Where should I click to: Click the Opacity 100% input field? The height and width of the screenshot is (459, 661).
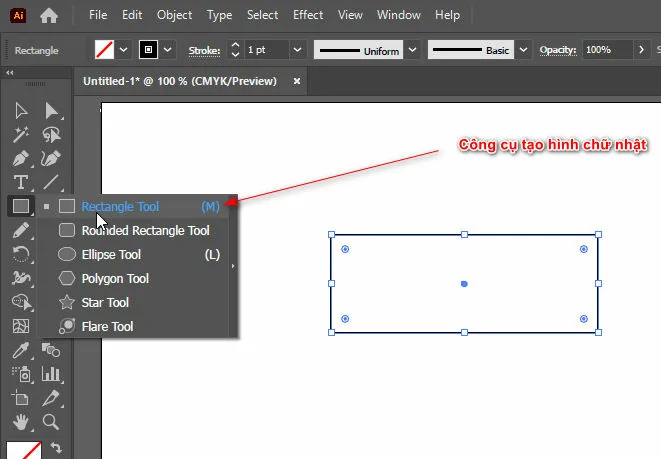pos(605,50)
